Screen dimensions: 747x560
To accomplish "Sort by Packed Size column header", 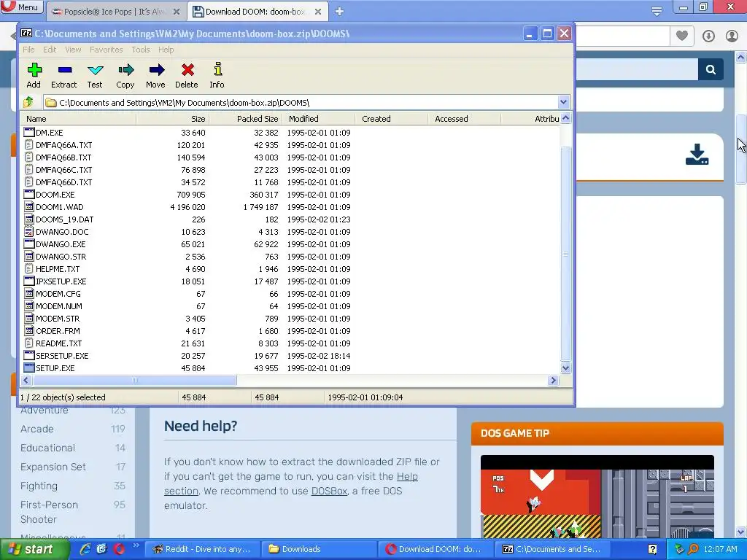I will (246, 119).
